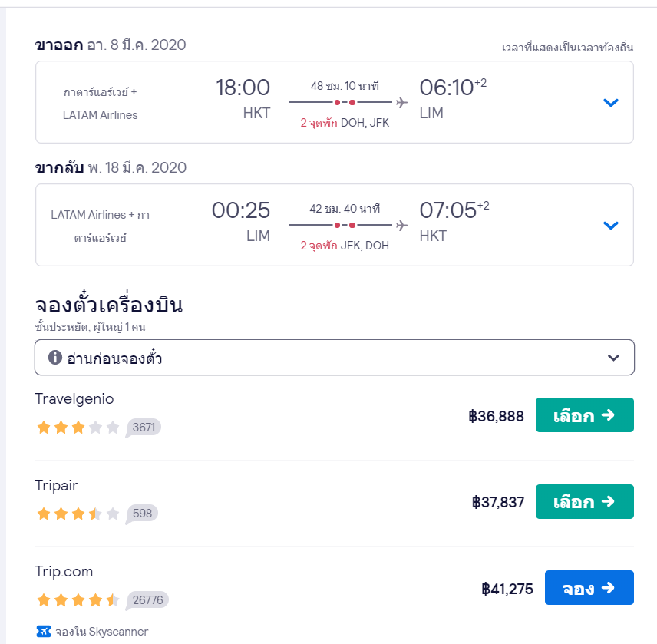The width and height of the screenshot is (657, 644).
Task: Select the Travelgenio deal for ฿36,888
Action: (x=584, y=415)
